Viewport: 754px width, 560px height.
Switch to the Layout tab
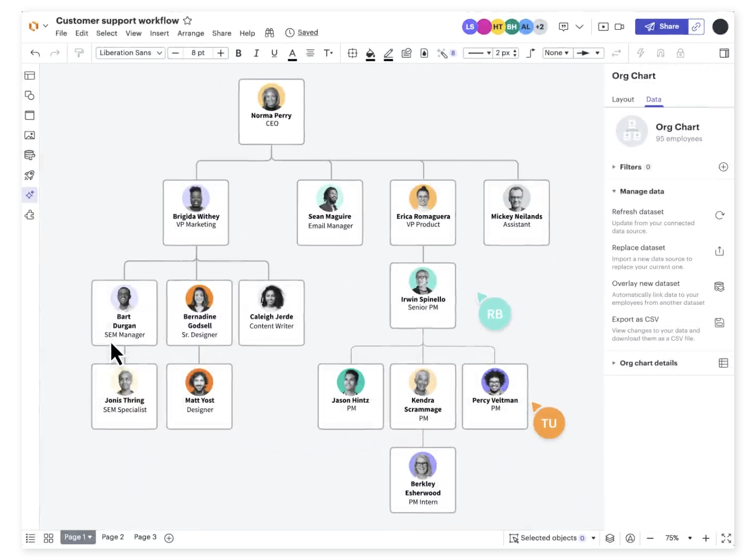point(623,99)
